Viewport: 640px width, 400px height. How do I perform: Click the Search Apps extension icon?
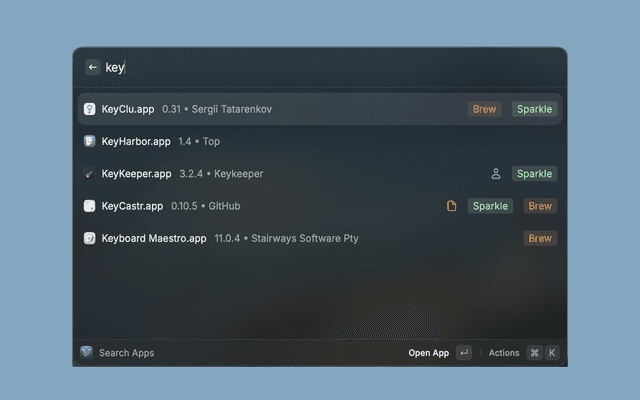(87, 352)
